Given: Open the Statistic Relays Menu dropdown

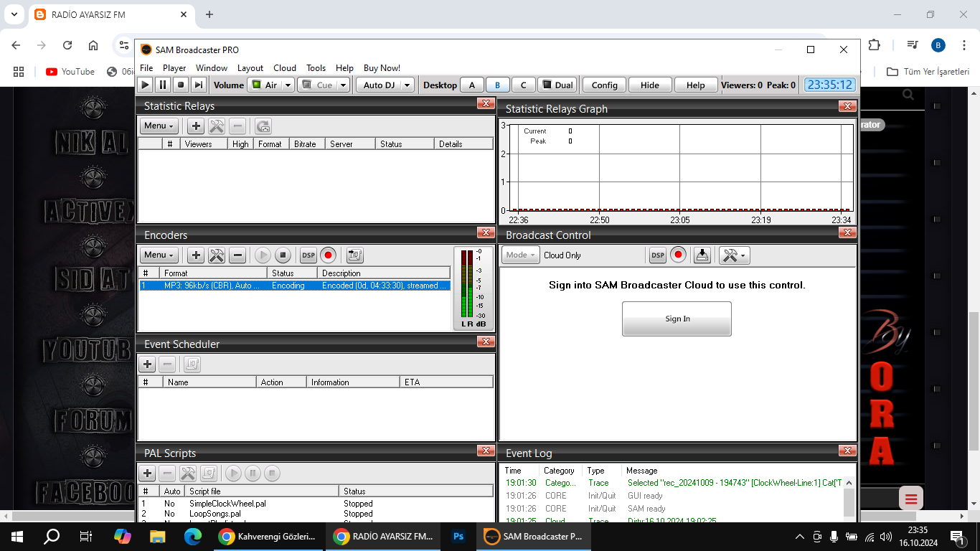Looking at the screenshot, I should point(159,126).
